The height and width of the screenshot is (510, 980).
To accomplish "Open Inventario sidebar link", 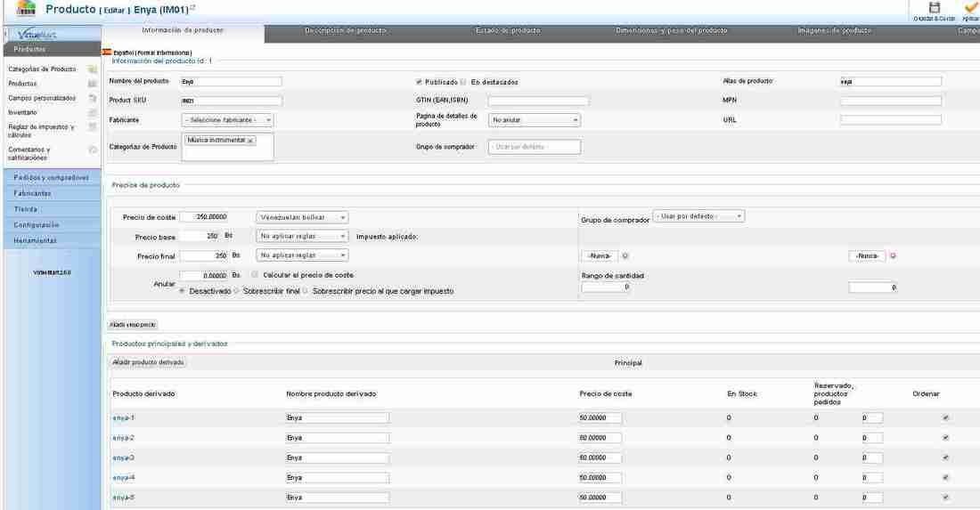I will (x=22, y=113).
